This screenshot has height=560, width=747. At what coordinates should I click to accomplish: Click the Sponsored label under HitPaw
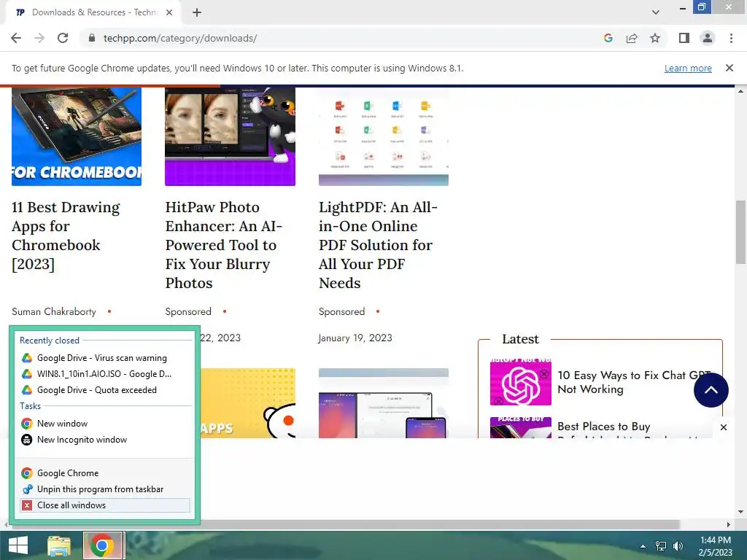(x=188, y=311)
